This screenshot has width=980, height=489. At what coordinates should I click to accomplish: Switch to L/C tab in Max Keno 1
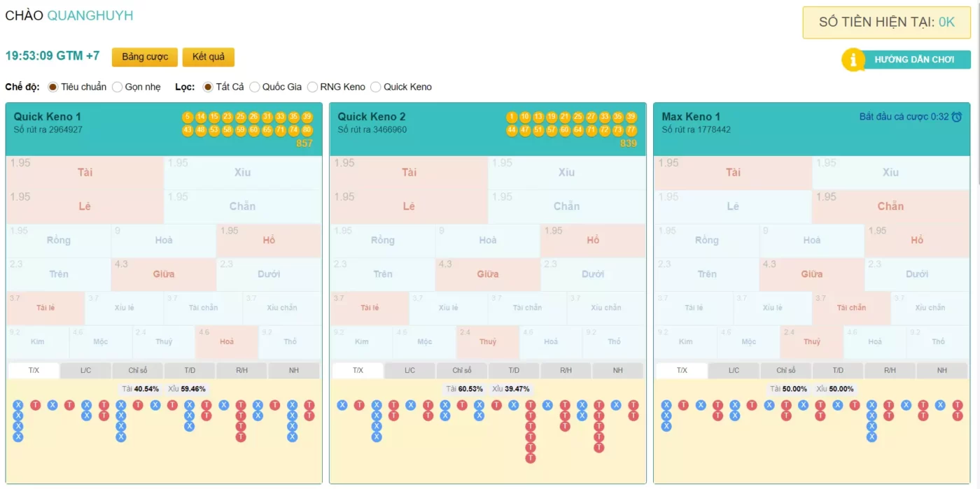734,370
